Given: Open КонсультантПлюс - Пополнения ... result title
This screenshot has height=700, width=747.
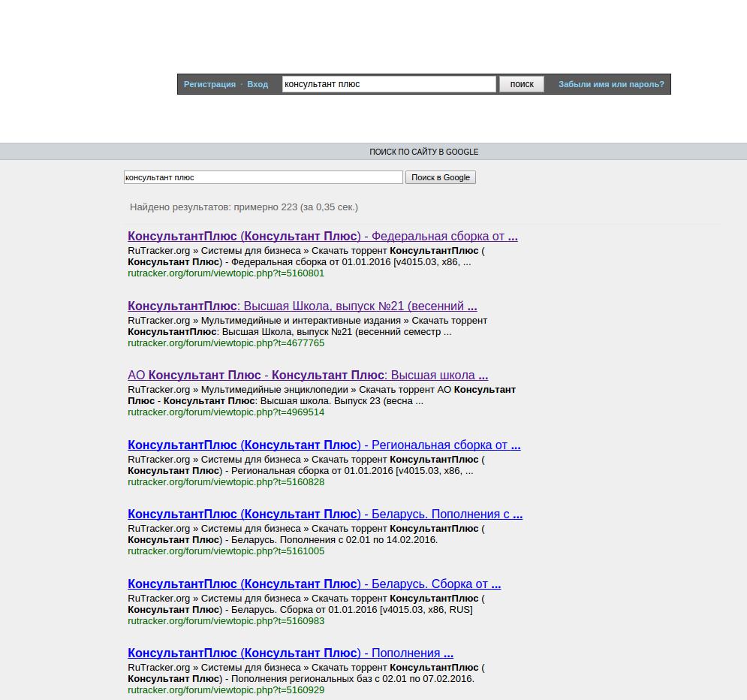Looking at the screenshot, I should pyautogui.click(x=291, y=653).
